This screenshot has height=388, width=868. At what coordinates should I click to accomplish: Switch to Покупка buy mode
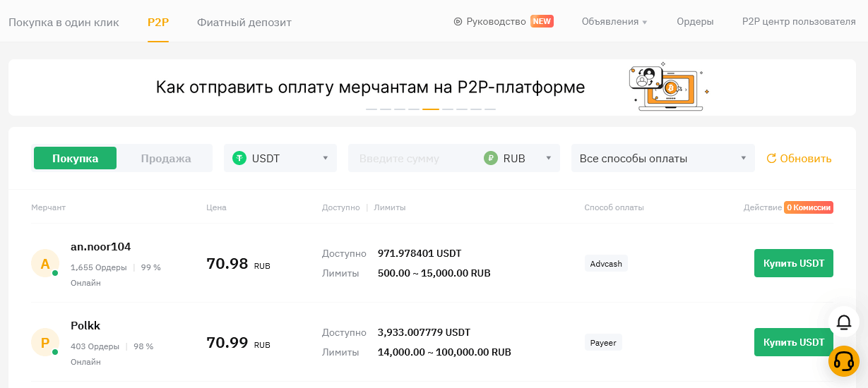[x=75, y=159]
